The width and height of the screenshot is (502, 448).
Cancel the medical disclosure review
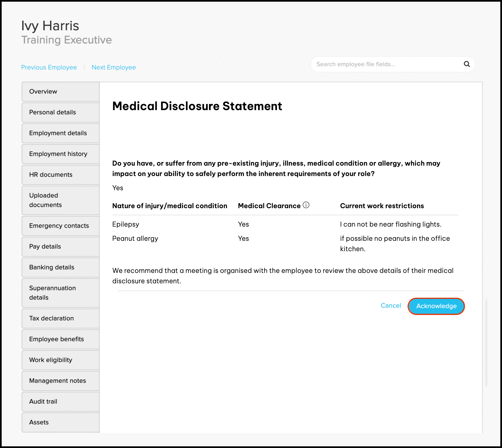tap(391, 306)
